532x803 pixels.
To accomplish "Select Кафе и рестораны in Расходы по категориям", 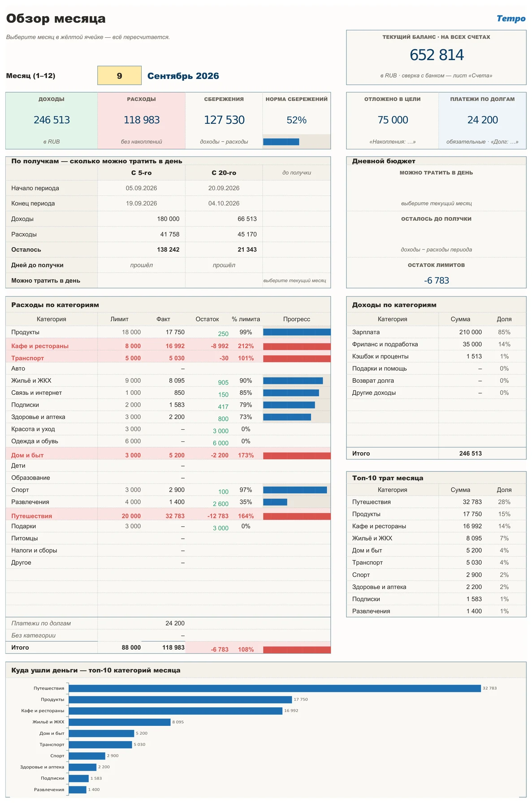I will coord(40,346).
